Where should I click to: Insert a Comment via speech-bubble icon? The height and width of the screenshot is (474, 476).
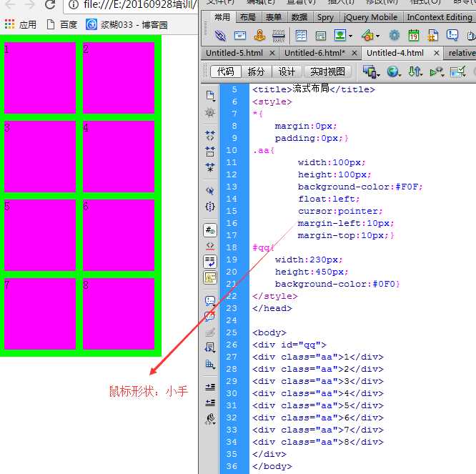tap(452, 35)
